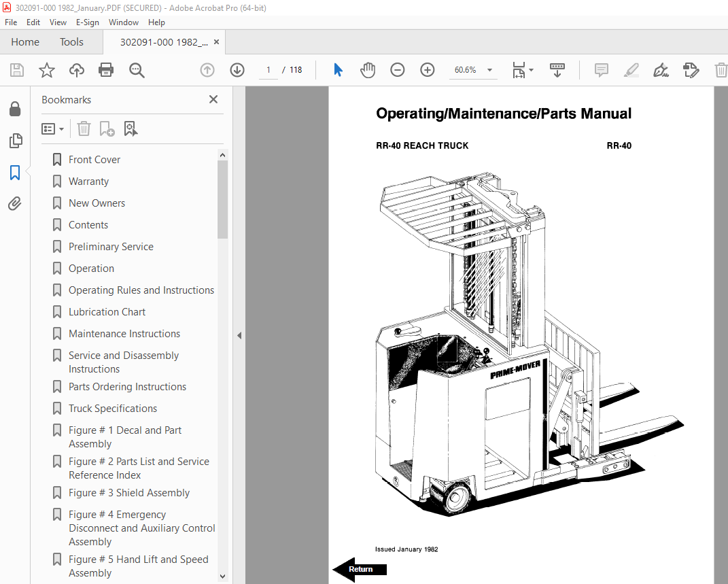The height and width of the screenshot is (584, 728).
Task: Open the File menu
Action: (11, 22)
